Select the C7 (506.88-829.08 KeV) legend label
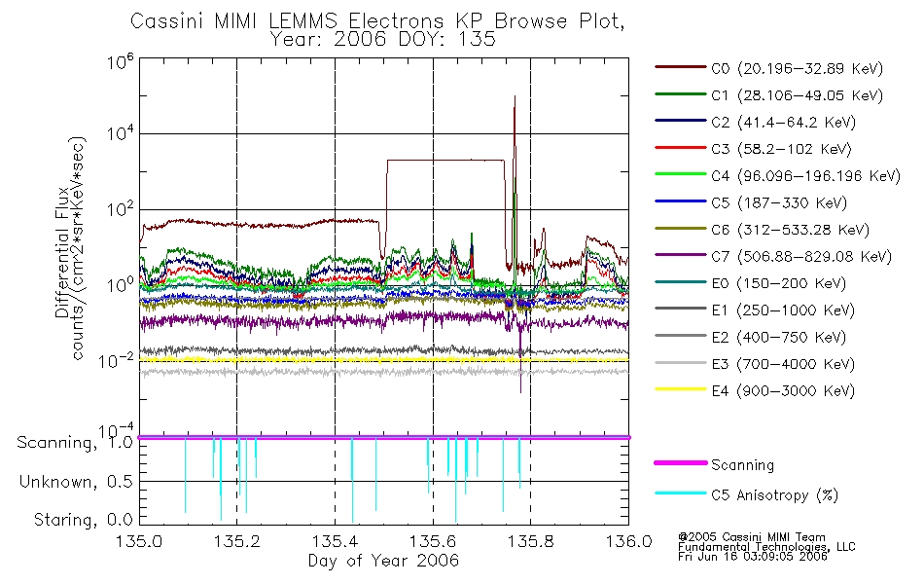 click(801, 257)
